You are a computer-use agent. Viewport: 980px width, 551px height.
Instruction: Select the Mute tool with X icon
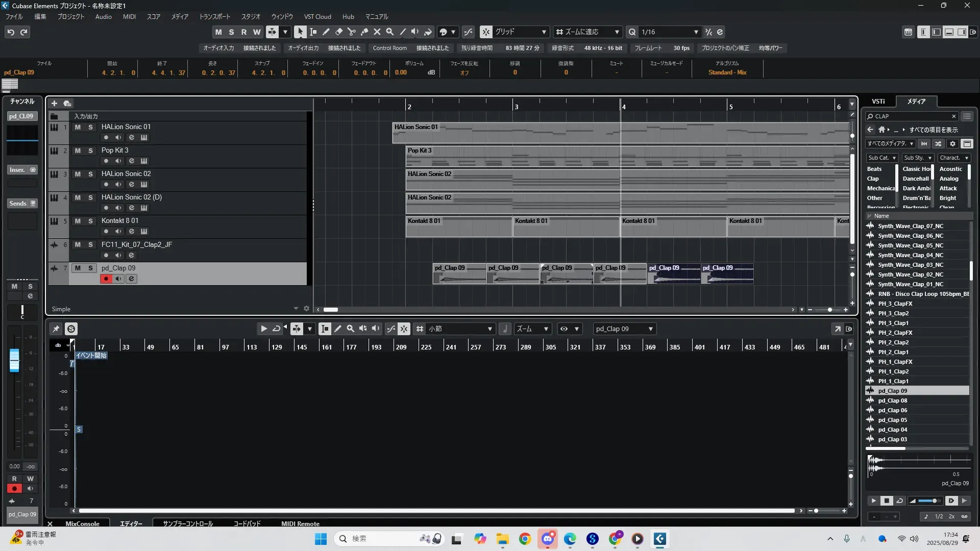(x=377, y=32)
